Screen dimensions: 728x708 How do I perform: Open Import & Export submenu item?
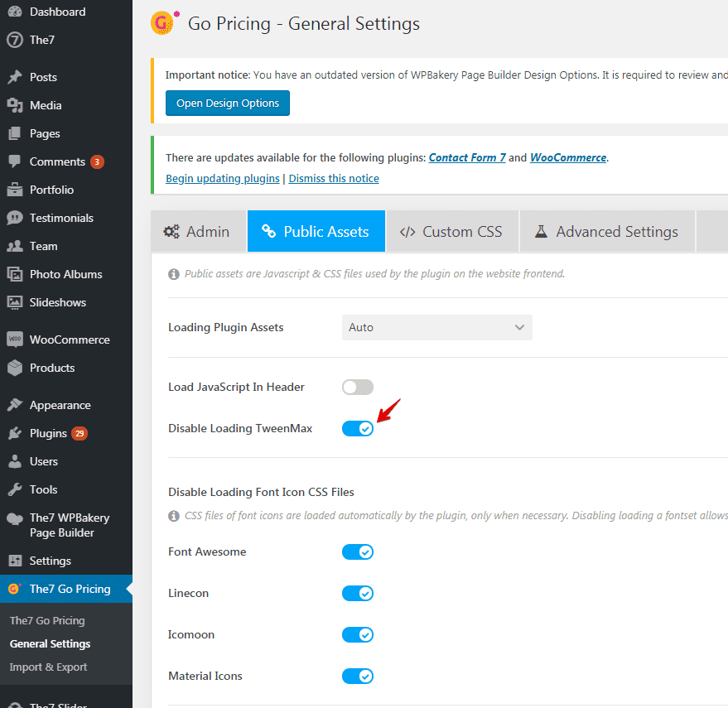click(48, 667)
